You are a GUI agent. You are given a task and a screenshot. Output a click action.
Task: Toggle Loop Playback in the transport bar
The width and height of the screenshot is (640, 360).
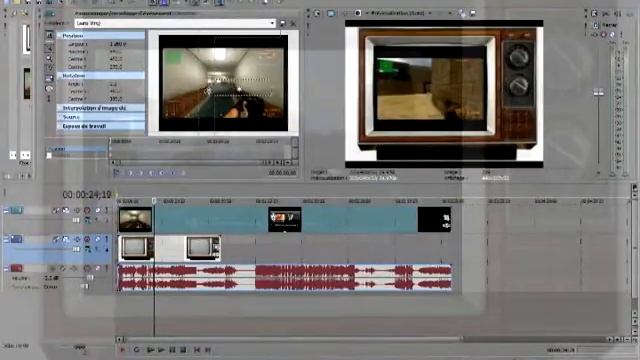coord(137,350)
